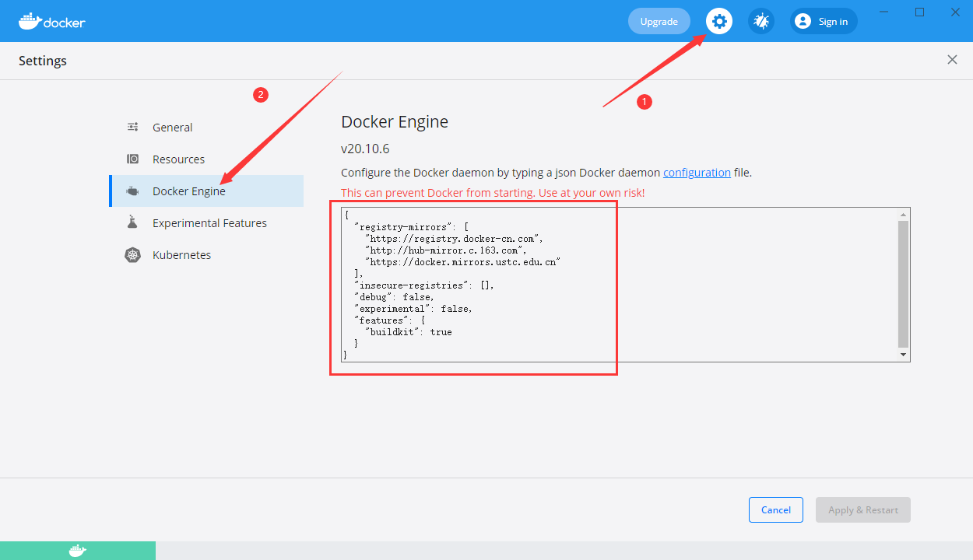Click inside the daemon JSON editor

point(620,285)
